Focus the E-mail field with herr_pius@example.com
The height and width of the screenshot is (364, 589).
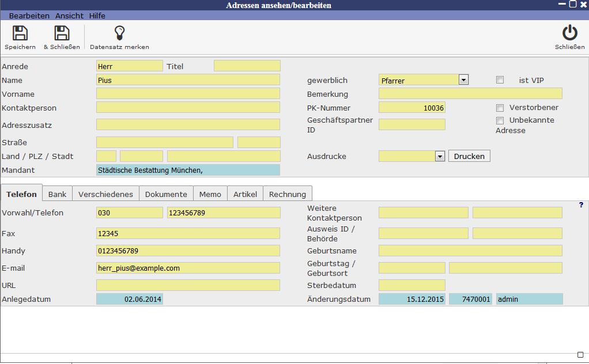[x=188, y=268]
